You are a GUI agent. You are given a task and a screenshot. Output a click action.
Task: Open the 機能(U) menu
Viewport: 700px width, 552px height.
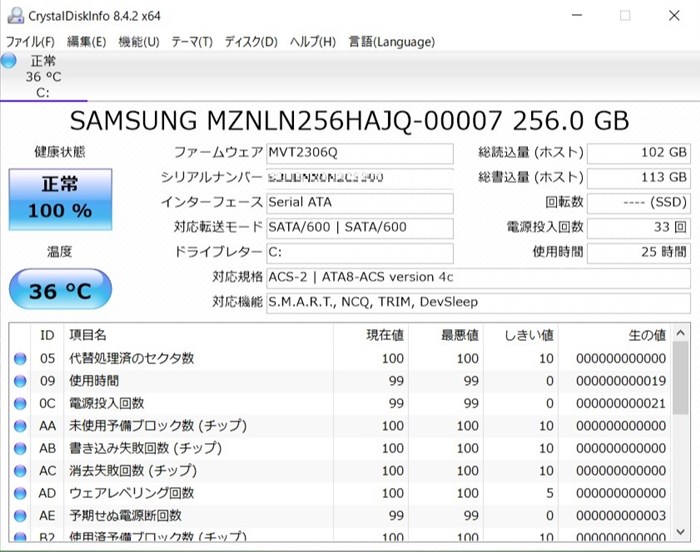pos(139,42)
